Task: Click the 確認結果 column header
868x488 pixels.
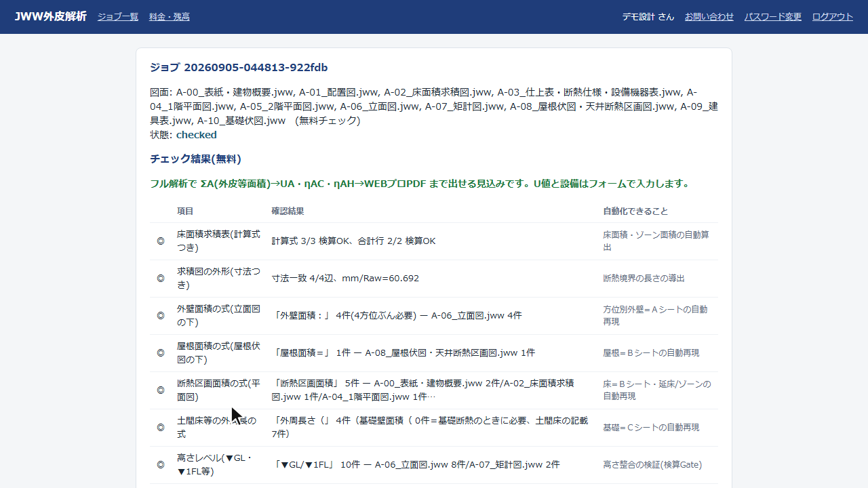Action: [x=288, y=211]
